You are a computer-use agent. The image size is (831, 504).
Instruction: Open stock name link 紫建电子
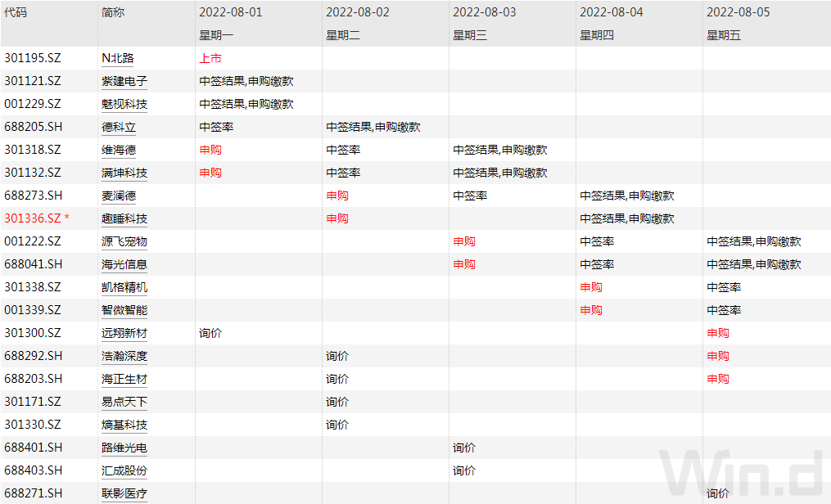tap(124, 81)
